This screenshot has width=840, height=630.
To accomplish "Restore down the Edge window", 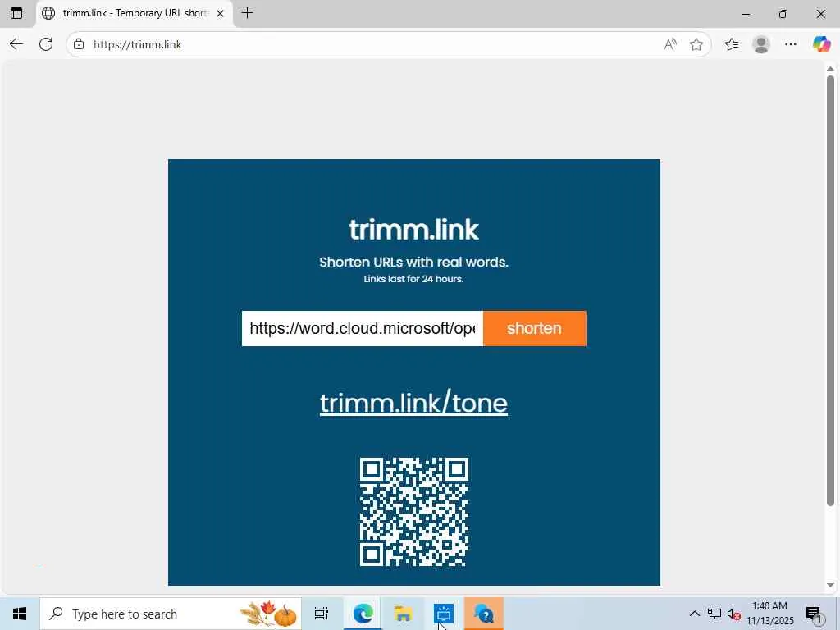I will pos(783,14).
